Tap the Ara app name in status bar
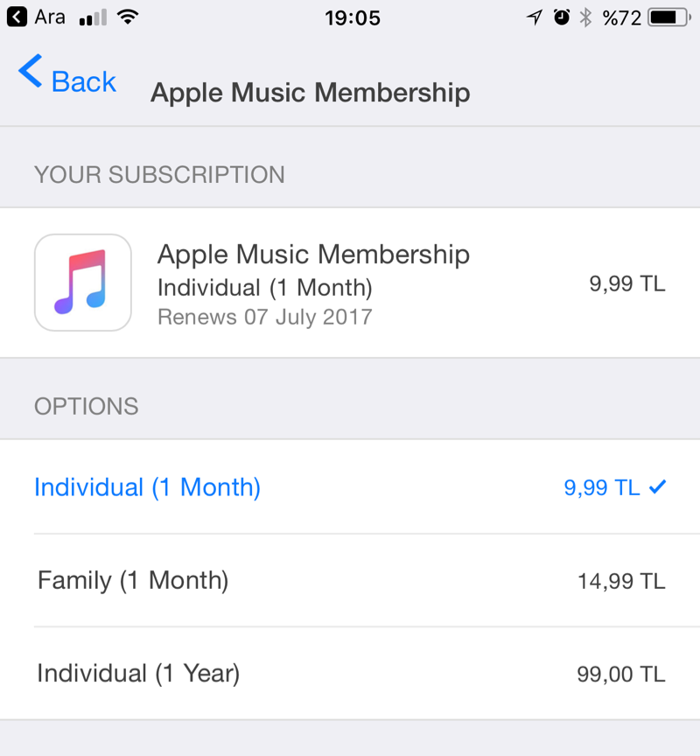700x756 pixels. tap(50, 17)
